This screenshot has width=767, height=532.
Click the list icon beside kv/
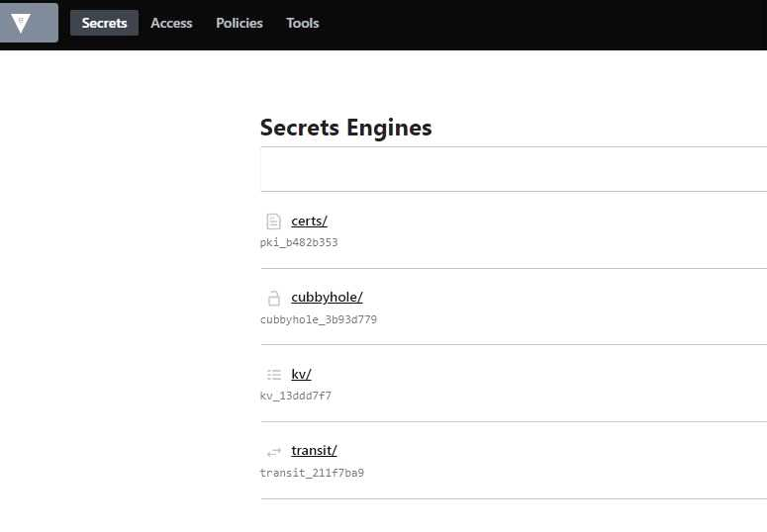click(x=274, y=375)
